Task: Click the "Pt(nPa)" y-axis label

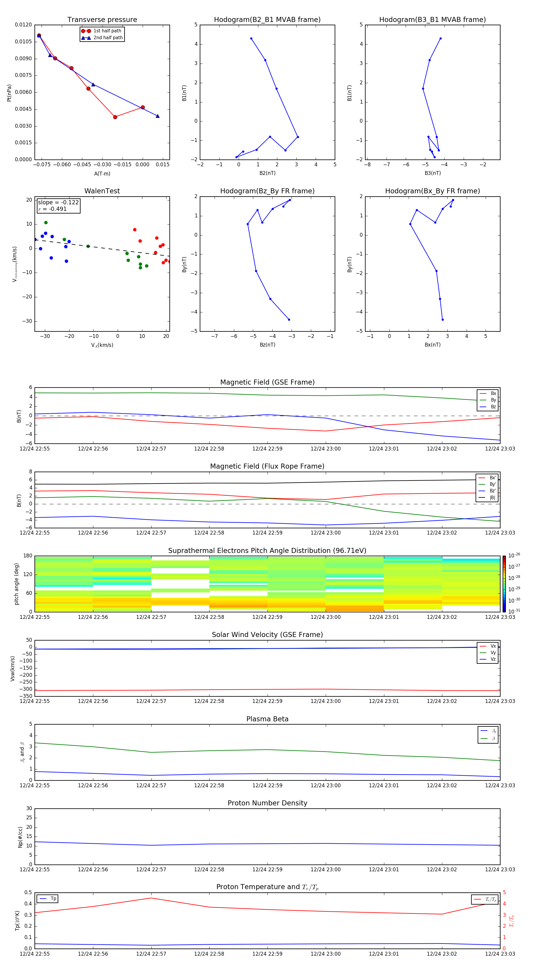Action: [x=9, y=92]
